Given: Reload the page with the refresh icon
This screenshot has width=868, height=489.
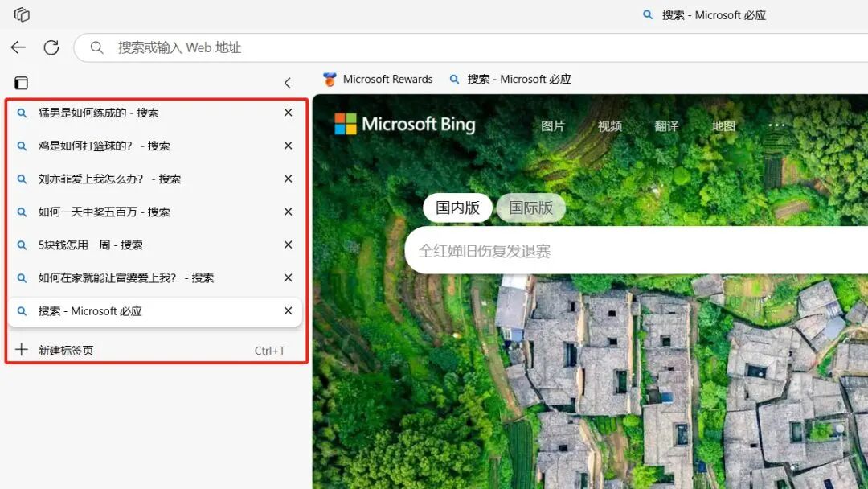Looking at the screenshot, I should pos(51,47).
